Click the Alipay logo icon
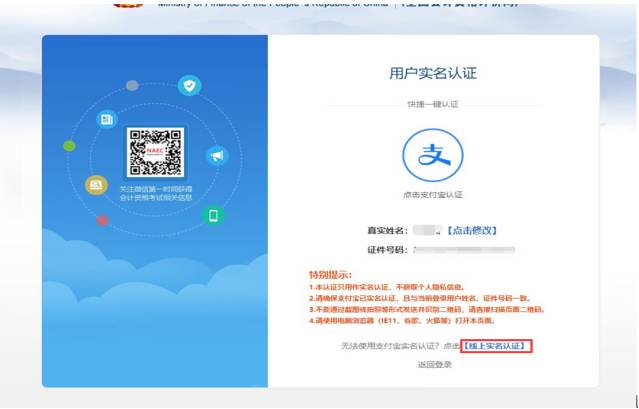The width and height of the screenshot is (639, 409). (x=433, y=155)
